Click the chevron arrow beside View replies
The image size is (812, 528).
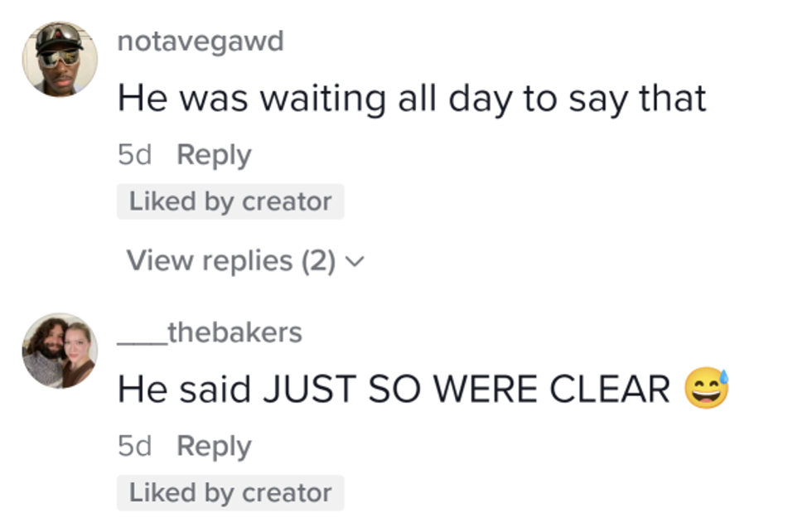(x=355, y=262)
